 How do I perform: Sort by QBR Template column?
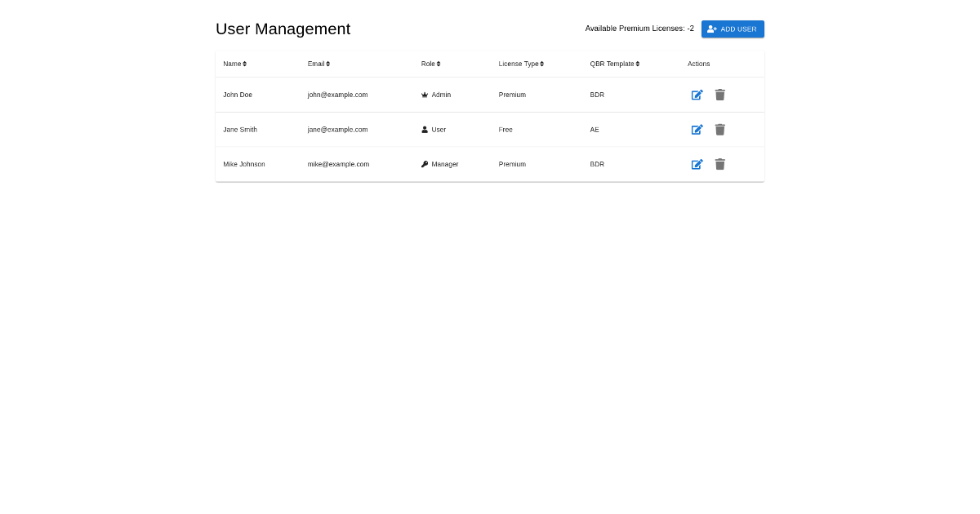tap(614, 64)
